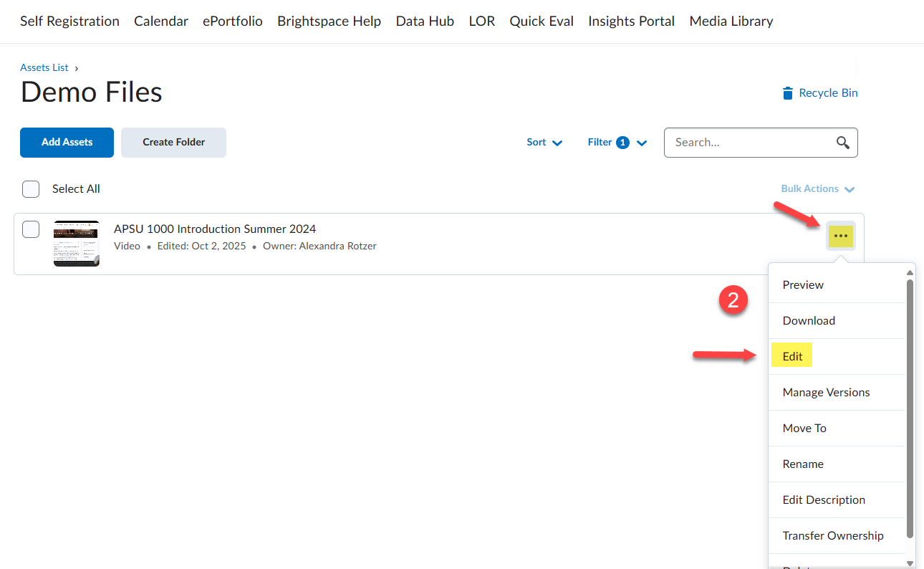Open the Filter dropdown showing one active filter
924x569 pixels.
coord(616,142)
